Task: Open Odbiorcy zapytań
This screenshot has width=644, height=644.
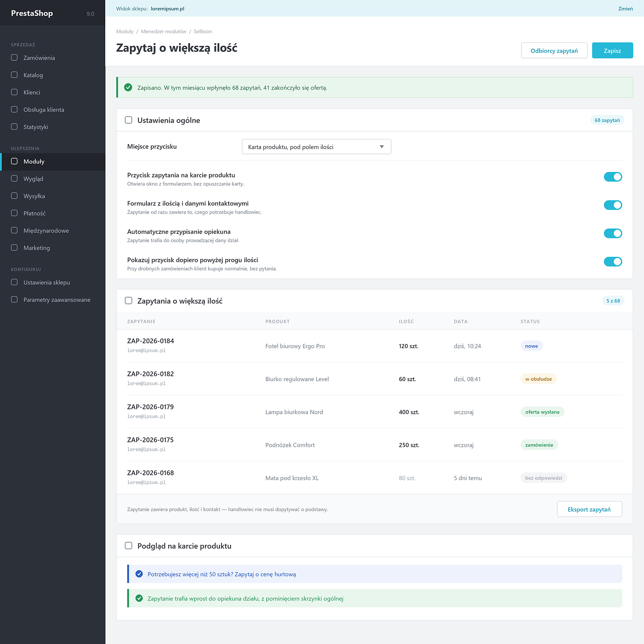Action: (x=554, y=51)
